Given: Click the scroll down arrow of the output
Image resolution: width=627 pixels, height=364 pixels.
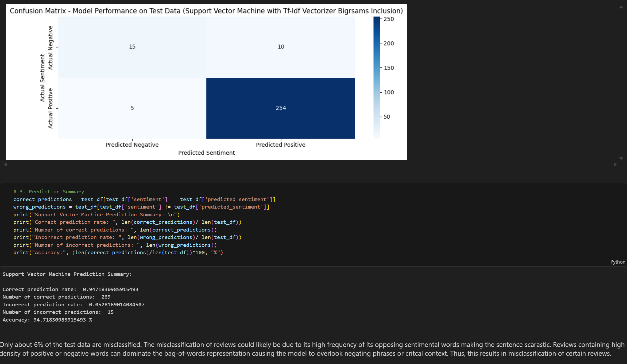Looking at the screenshot, I should (x=621, y=158).
